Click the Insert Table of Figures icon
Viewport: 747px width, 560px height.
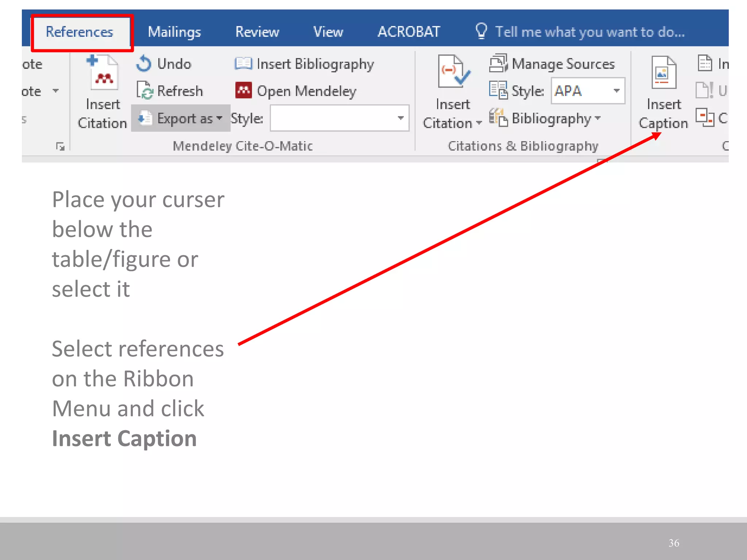click(x=705, y=63)
